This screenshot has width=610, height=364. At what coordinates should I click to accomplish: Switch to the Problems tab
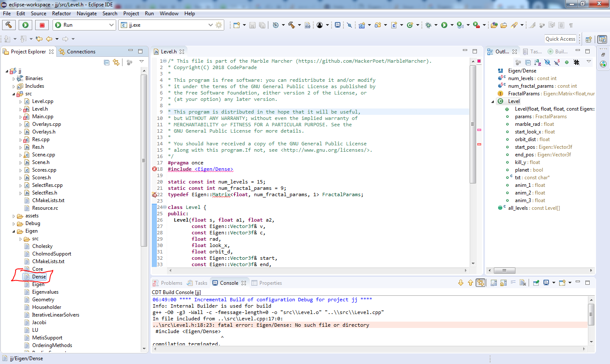[167, 283]
